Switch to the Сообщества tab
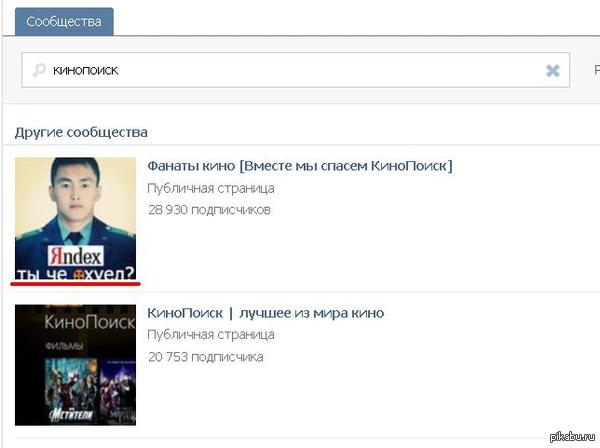This screenshot has width=600, height=448. click(63, 21)
